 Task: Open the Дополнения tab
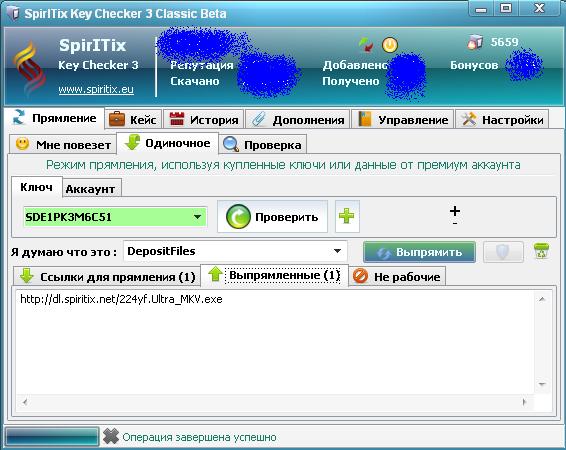click(x=298, y=119)
